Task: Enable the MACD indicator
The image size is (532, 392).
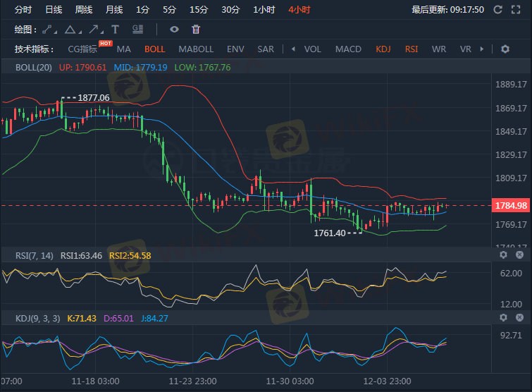Action: (348, 49)
